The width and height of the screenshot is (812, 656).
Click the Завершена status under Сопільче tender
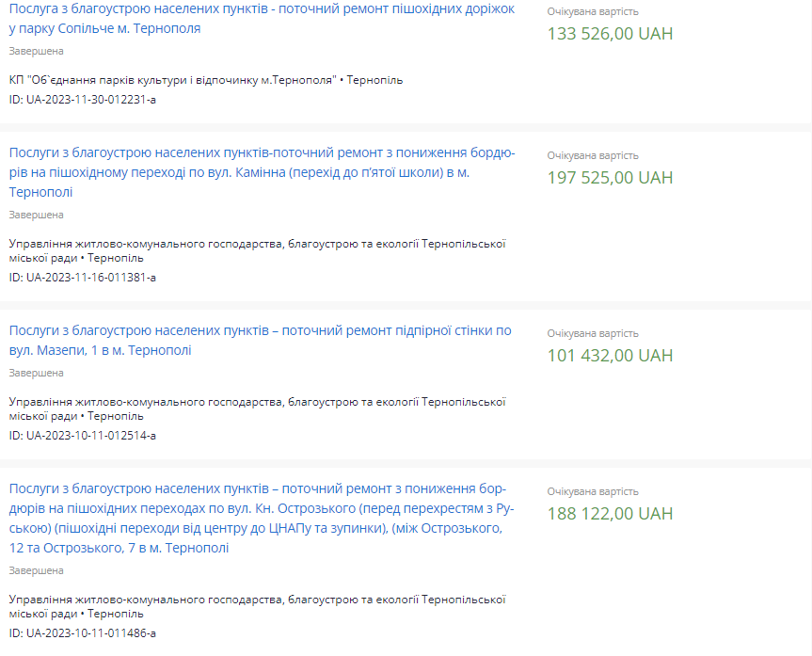(37, 51)
